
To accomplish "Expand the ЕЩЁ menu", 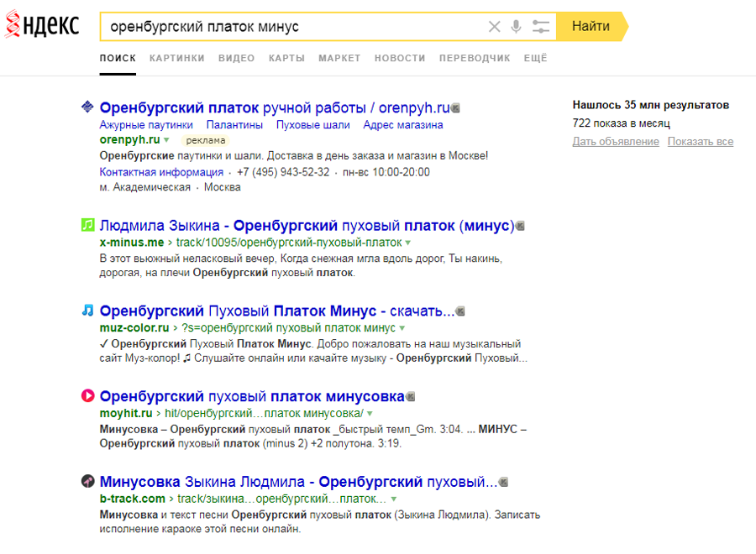I will [x=536, y=58].
